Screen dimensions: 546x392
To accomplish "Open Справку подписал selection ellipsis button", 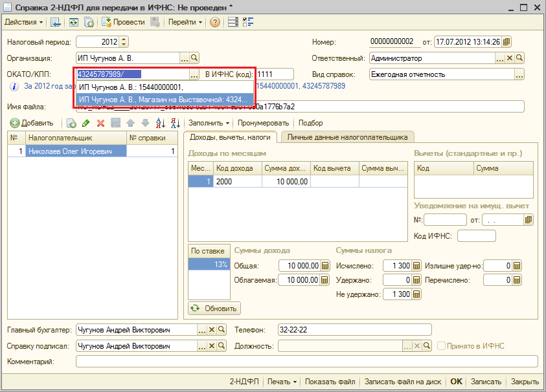I will pos(201,346).
